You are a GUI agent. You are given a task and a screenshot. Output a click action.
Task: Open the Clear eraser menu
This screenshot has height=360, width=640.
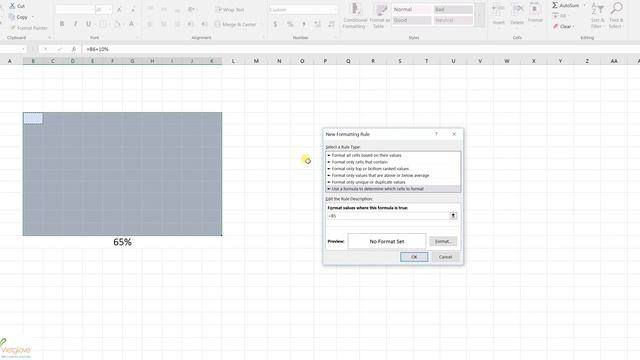[563, 27]
